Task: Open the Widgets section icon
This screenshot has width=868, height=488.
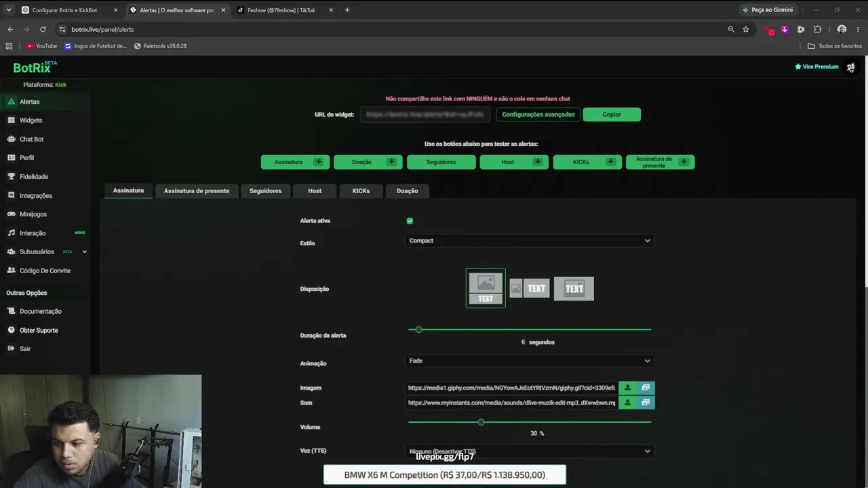Action: click(x=11, y=120)
